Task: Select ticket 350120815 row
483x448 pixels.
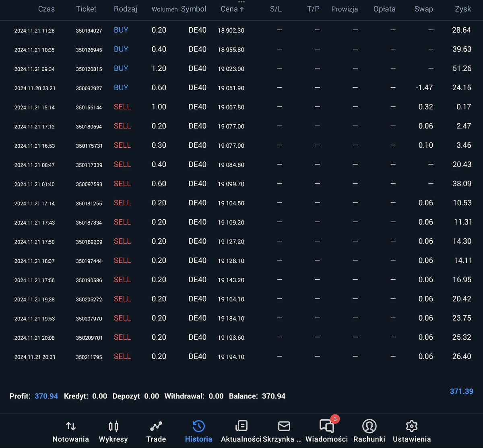Action: coord(242,68)
